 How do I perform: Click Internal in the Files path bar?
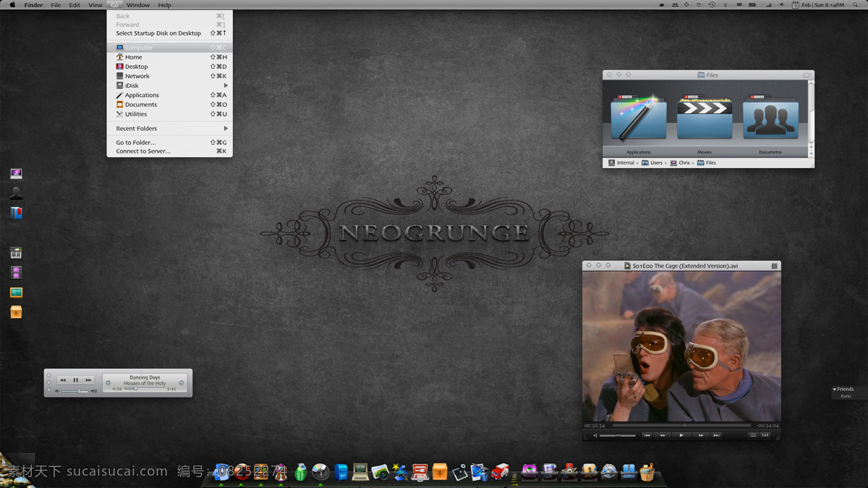point(621,163)
